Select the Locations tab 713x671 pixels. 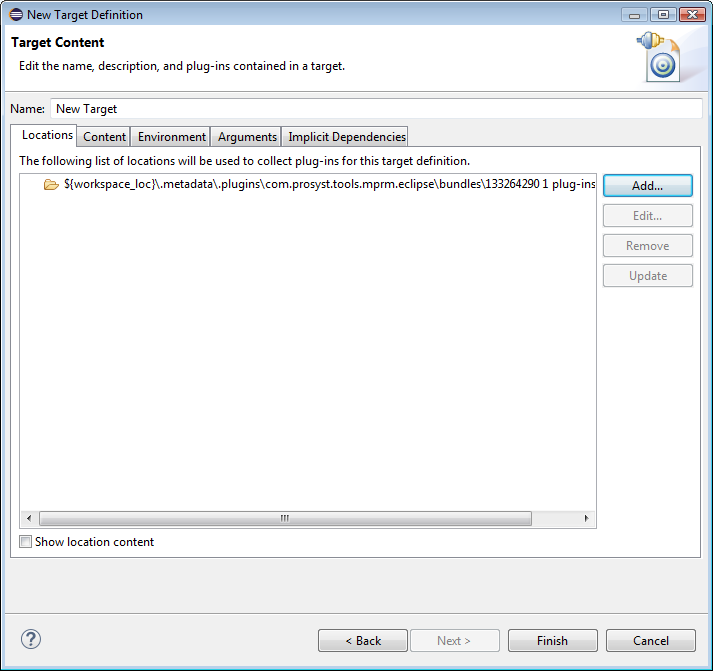click(47, 135)
